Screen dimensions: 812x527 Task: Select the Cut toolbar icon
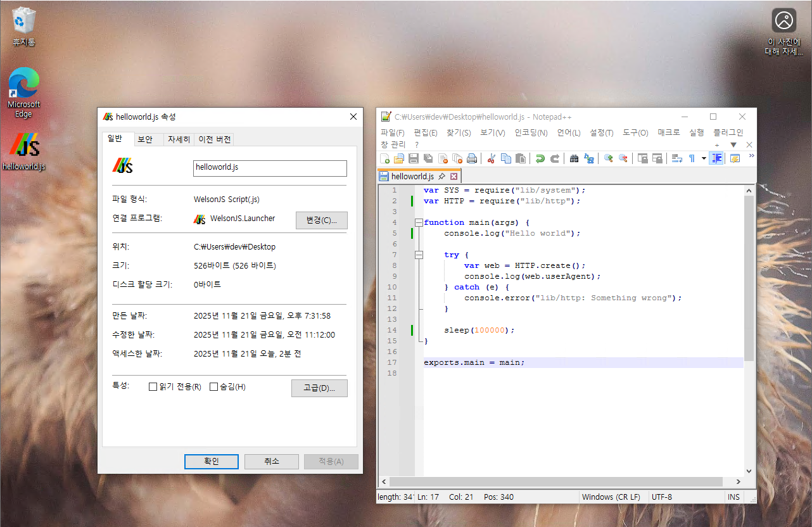[491, 158]
